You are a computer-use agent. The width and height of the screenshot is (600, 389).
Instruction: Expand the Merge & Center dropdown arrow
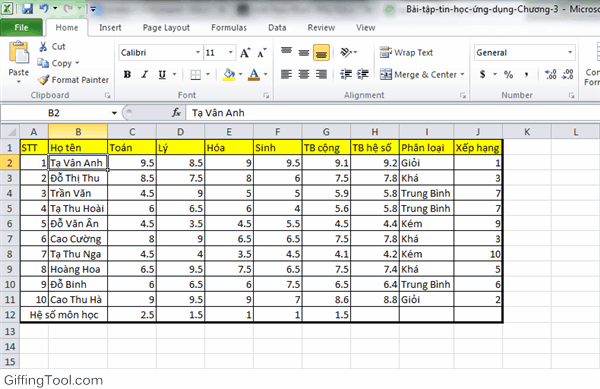tap(462, 74)
